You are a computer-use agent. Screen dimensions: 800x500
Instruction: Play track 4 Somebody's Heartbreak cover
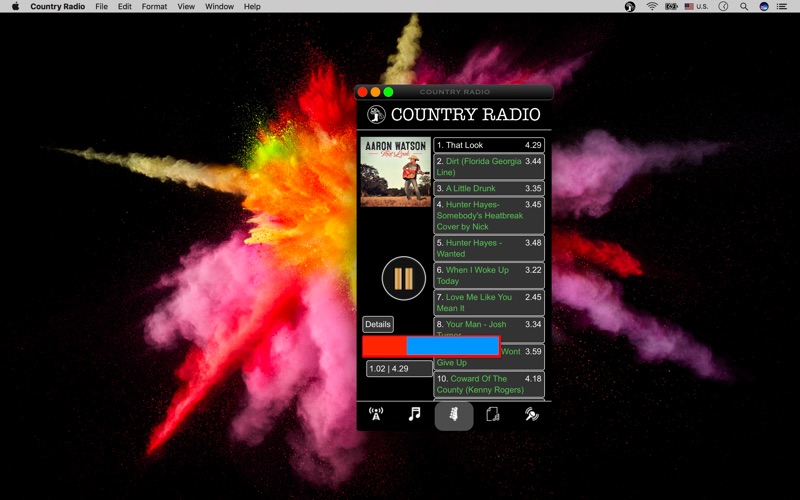coord(489,215)
